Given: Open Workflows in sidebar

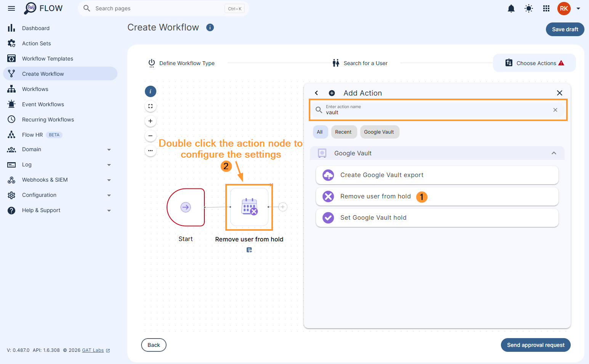Looking at the screenshot, I should click(60, 89).
